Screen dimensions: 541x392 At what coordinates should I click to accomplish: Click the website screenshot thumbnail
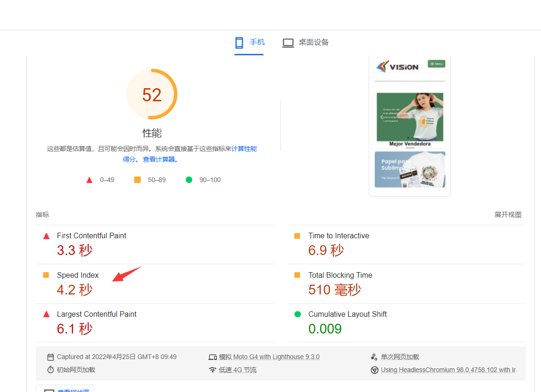point(410,126)
